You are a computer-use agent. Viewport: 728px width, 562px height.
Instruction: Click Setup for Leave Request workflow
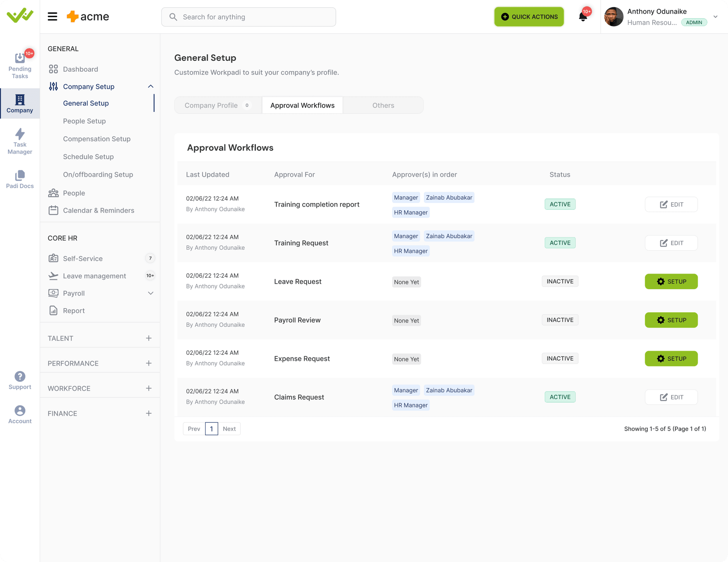[671, 282]
